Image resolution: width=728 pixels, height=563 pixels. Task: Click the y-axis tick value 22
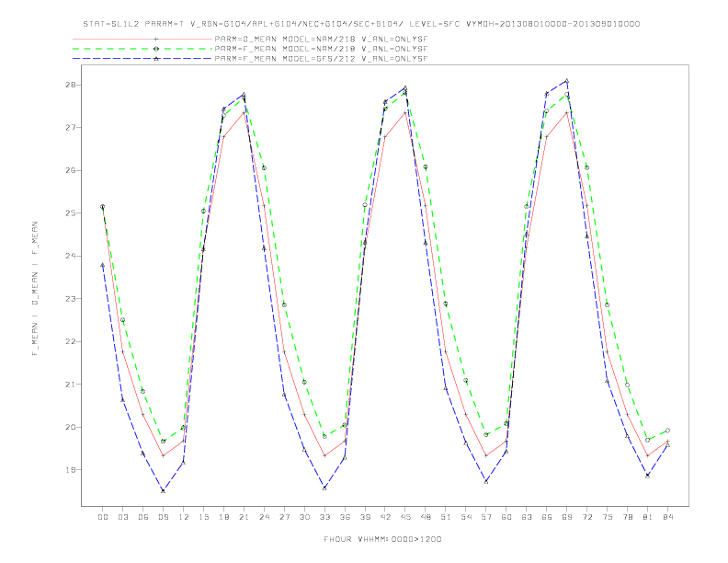tap(71, 341)
